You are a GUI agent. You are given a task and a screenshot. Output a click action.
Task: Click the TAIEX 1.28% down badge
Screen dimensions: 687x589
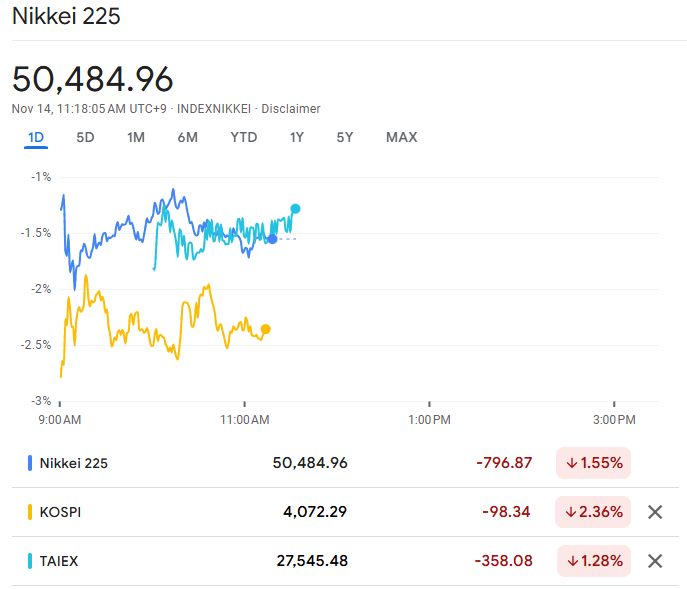click(x=594, y=561)
